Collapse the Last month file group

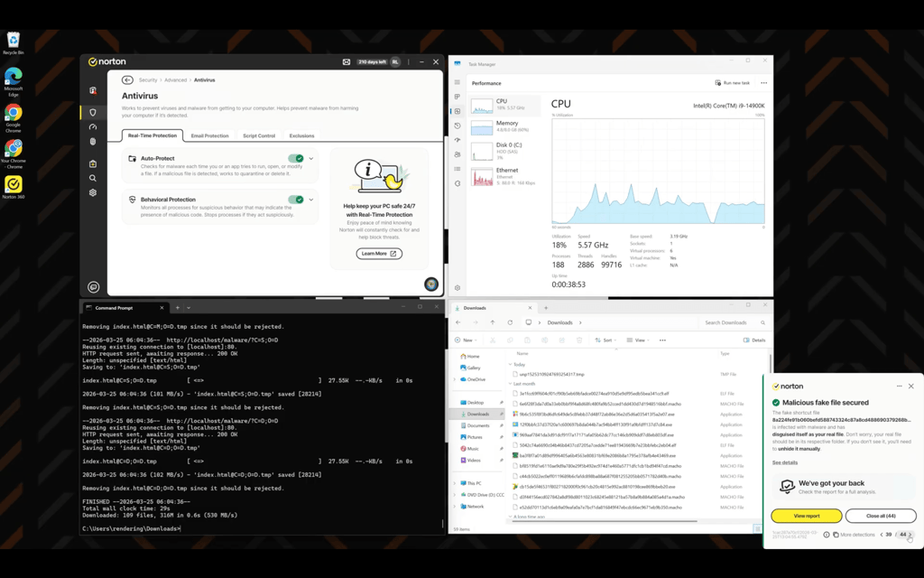(x=511, y=384)
